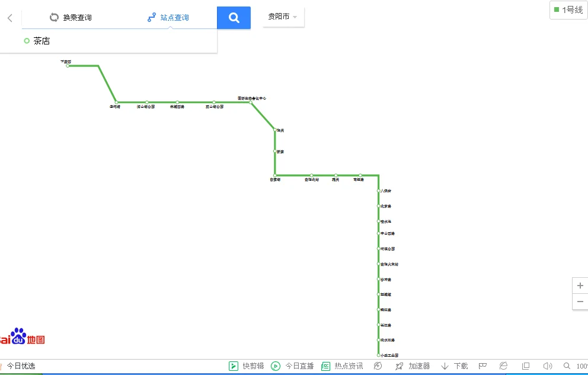The width and height of the screenshot is (588, 375).
Task: Zoom out with the minus map control
Action: (x=580, y=302)
